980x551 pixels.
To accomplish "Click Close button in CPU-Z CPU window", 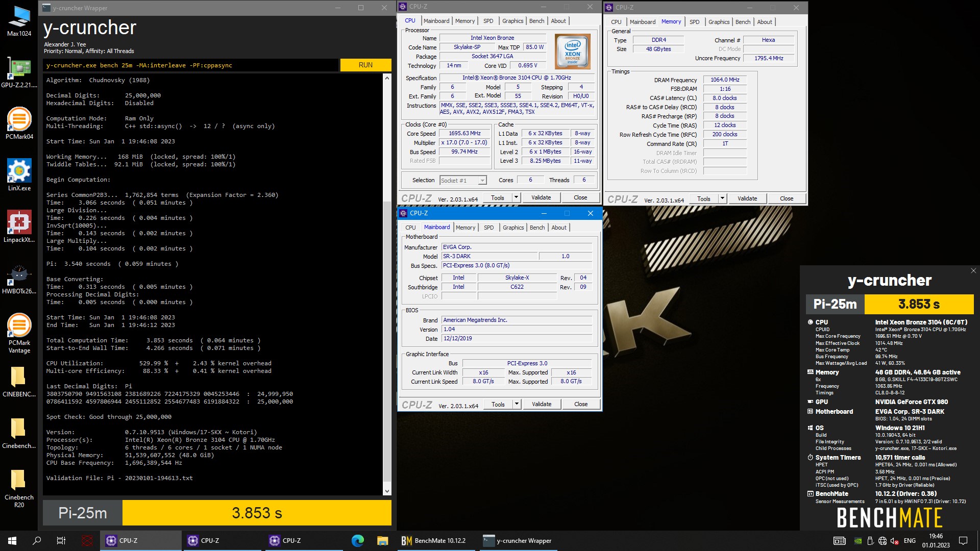I will pos(580,197).
